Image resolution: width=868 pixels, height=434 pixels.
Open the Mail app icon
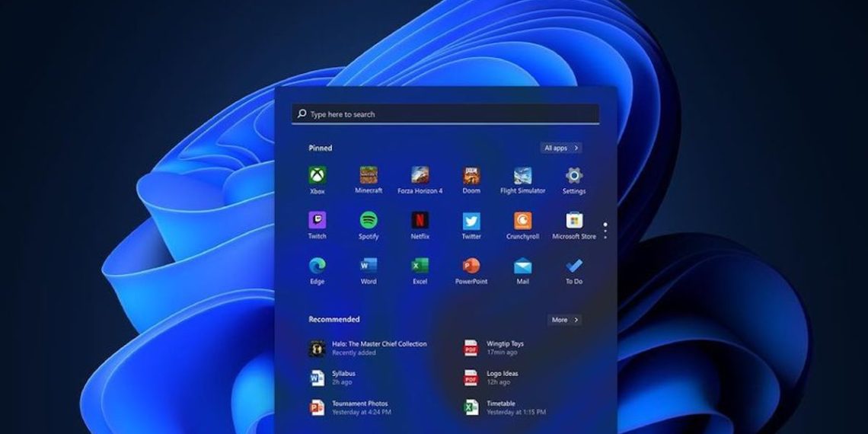click(x=522, y=266)
